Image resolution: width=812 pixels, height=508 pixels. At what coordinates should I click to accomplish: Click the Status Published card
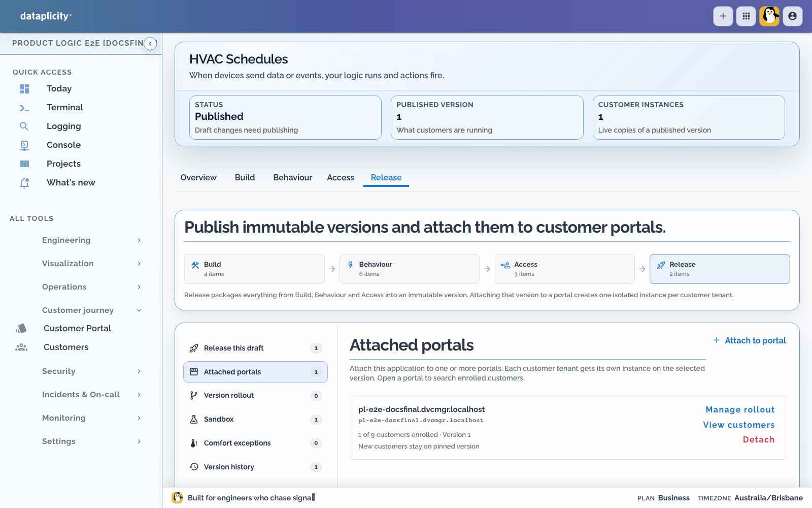tap(285, 118)
